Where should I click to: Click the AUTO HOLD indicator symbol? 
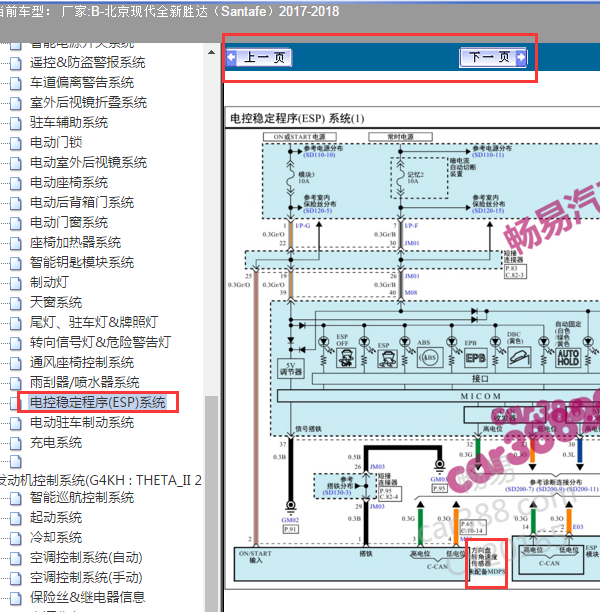coord(568,358)
